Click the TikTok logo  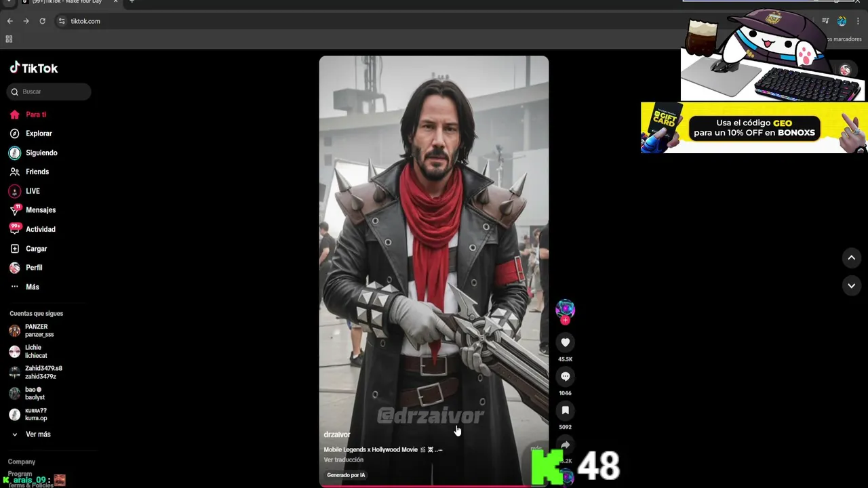click(x=34, y=68)
